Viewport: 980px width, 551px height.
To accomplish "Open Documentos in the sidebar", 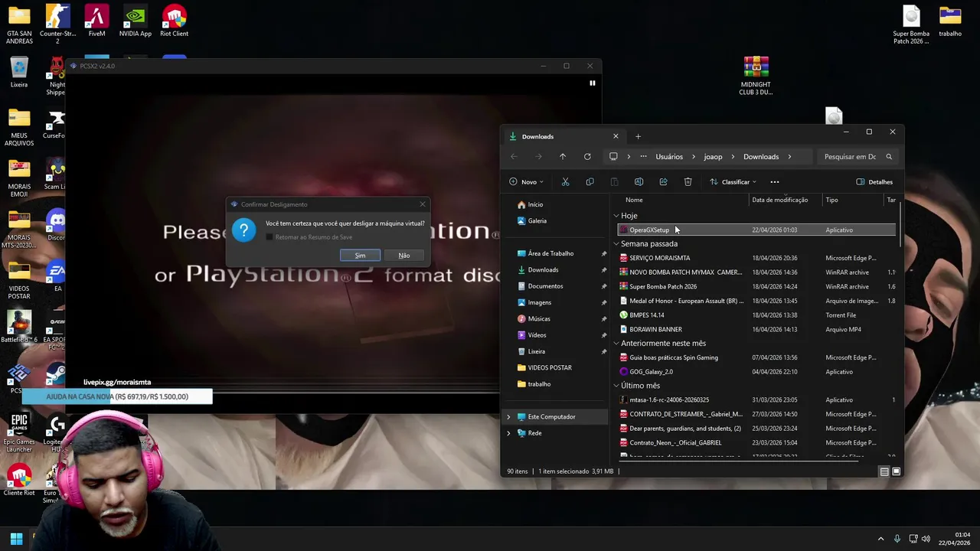I will [545, 286].
